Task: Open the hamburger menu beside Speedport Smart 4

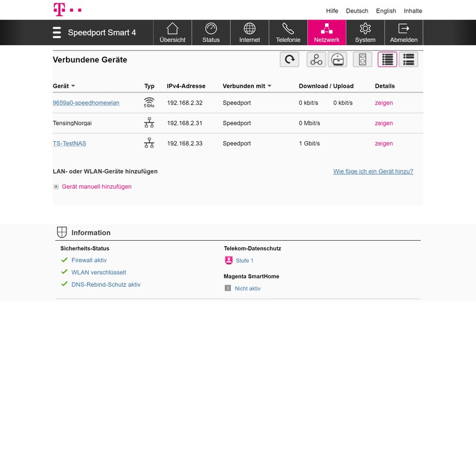Action: tap(57, 32)
